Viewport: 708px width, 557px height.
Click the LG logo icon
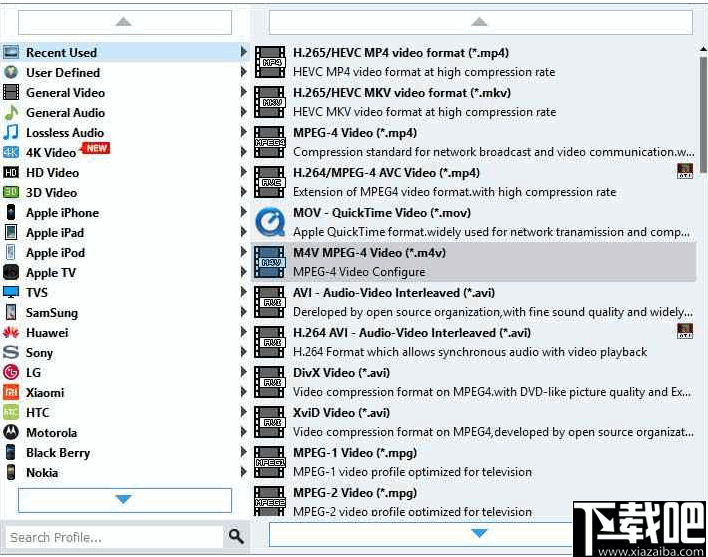pyautogui.click(x=11, y=372)
